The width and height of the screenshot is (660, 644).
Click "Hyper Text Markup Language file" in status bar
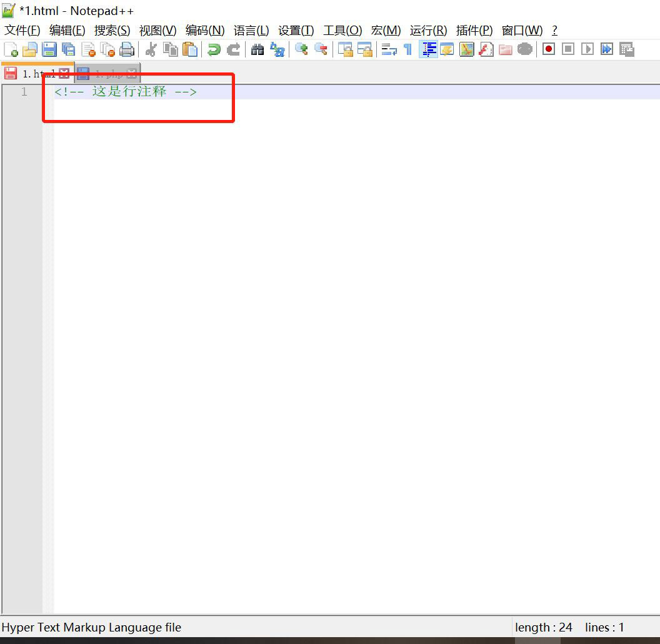coord(91,627)
